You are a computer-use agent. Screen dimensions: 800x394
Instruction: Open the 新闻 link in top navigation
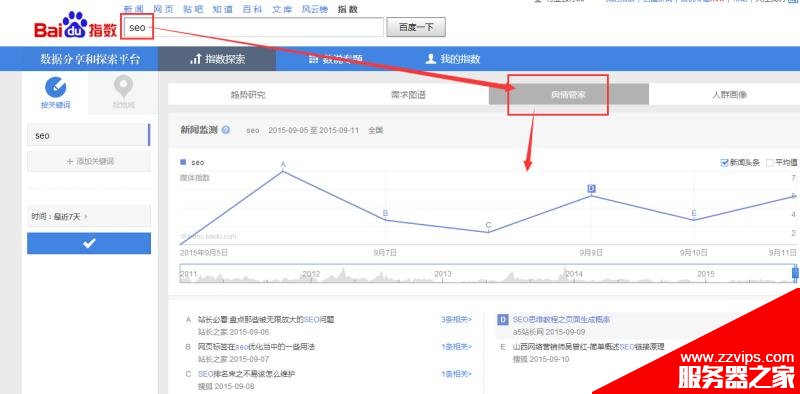134,9
